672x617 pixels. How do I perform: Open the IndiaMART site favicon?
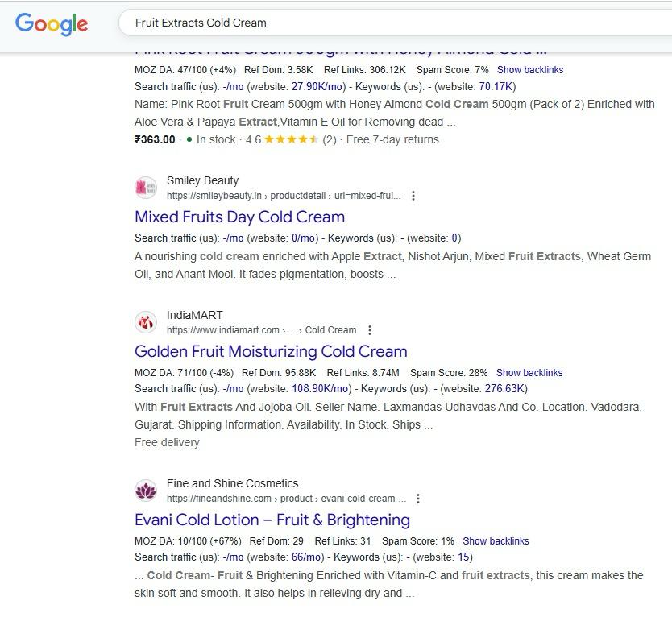[x=146, y=322]
